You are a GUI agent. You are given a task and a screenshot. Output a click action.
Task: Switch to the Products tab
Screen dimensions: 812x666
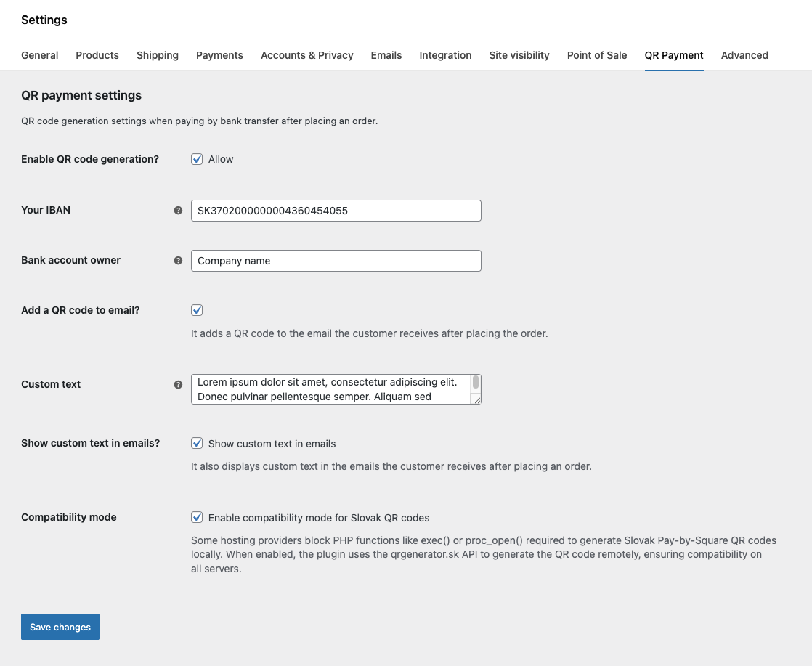coord(97,55)
